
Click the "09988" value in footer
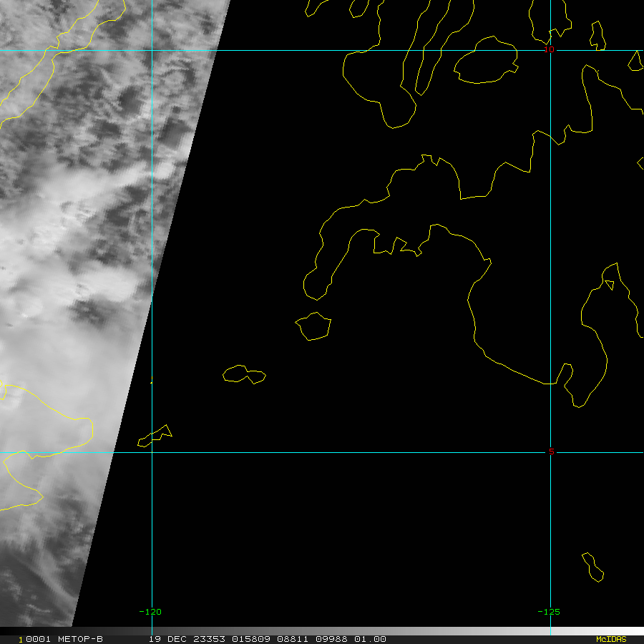[x=331, y=639]
